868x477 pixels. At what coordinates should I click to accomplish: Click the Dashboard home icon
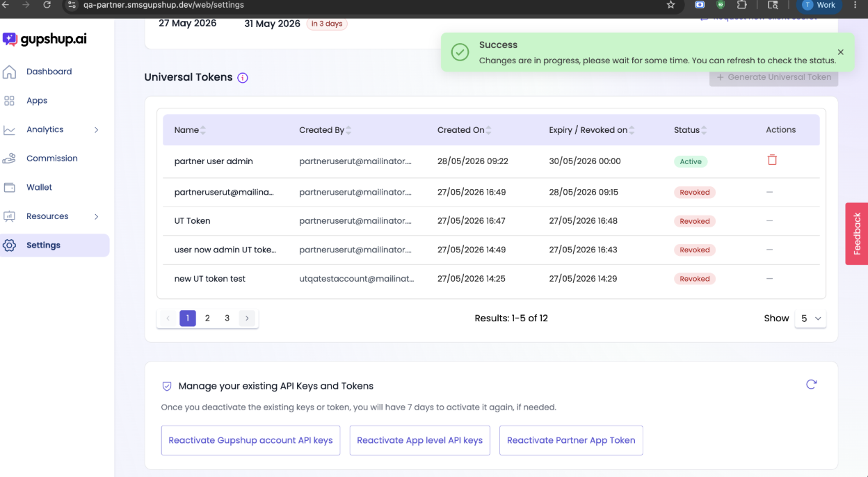(x=9, y=72)
